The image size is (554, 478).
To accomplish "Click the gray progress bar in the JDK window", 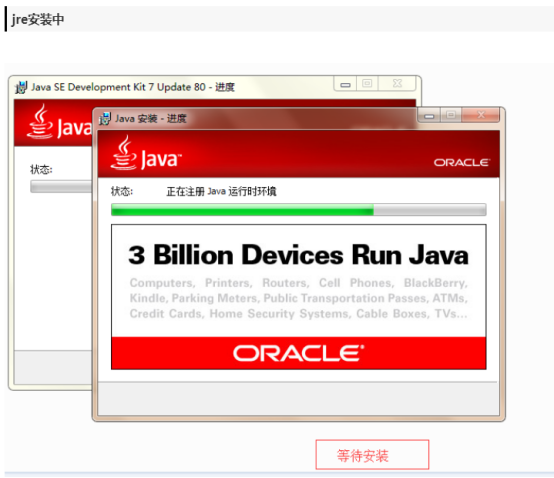I will point(61,187).
